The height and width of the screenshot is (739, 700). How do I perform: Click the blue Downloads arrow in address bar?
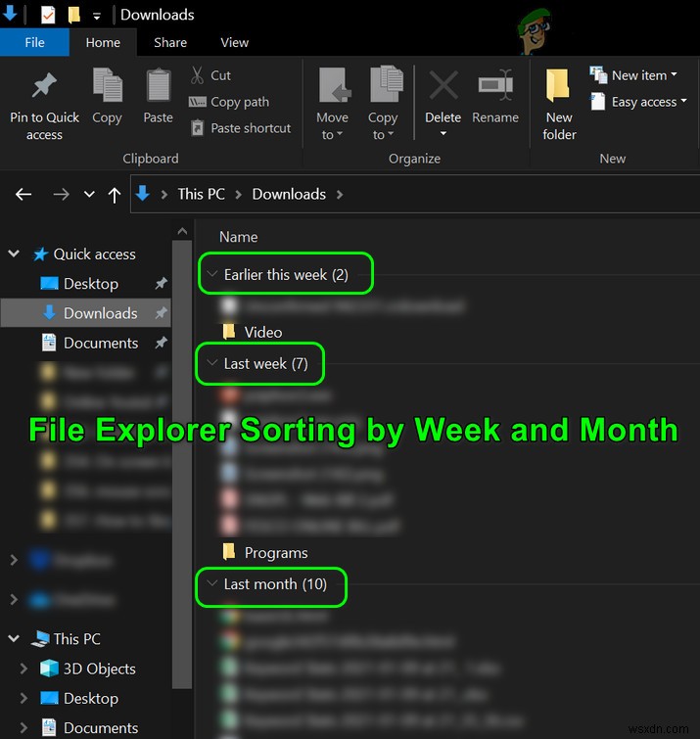click(x=142, y=193)
